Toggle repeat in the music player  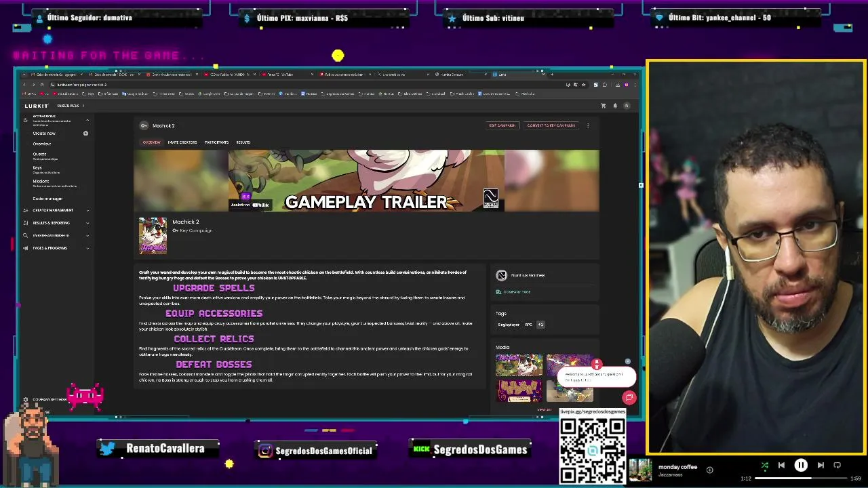[837, 465]
